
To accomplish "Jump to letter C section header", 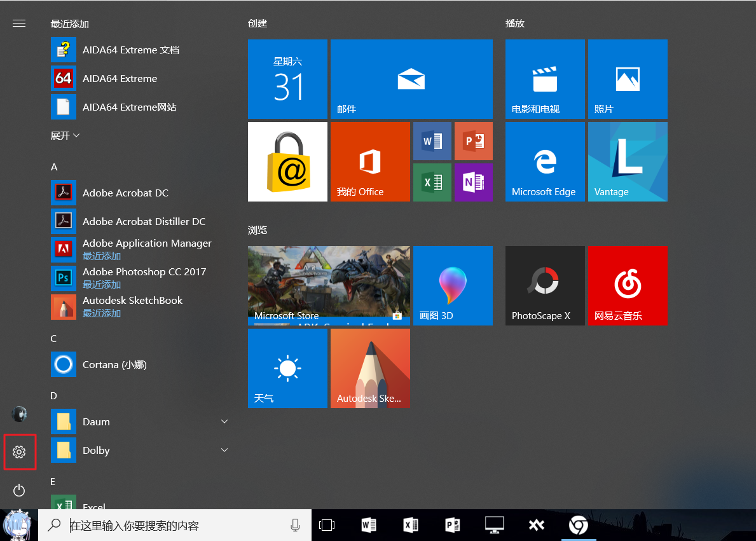I will click(x=53, y=338).
